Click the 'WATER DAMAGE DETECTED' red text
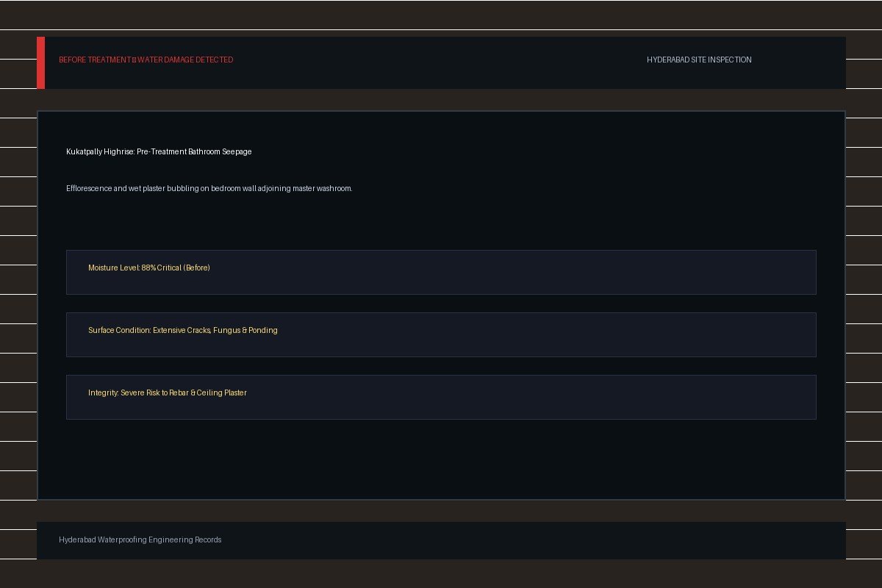 (x=184, y=60)
